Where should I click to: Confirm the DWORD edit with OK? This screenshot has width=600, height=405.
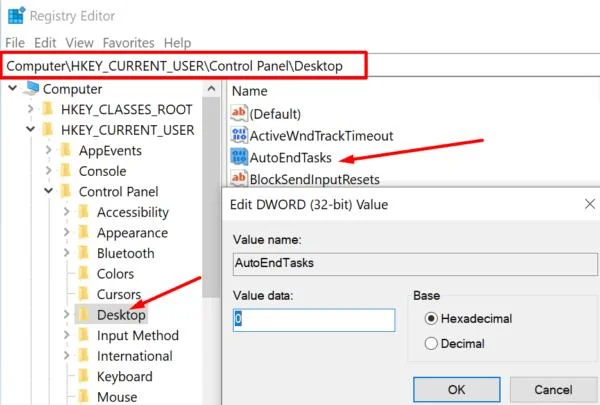click(457, 390)
